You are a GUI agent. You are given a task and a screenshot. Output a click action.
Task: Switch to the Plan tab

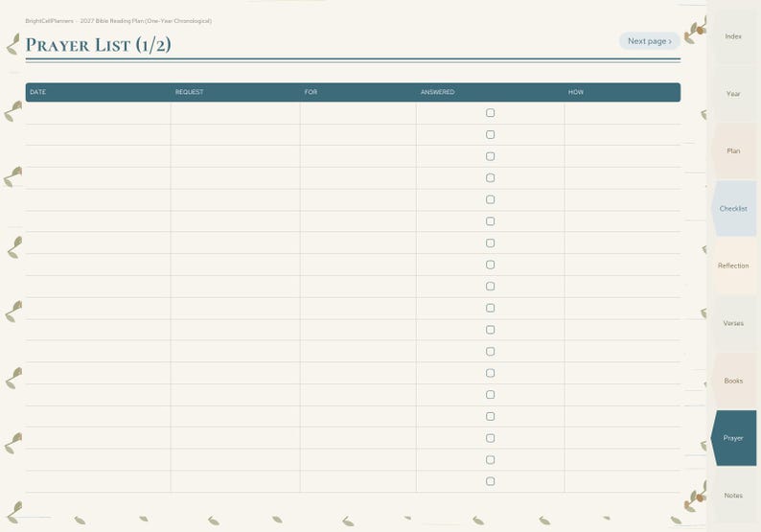pos(733,150)
